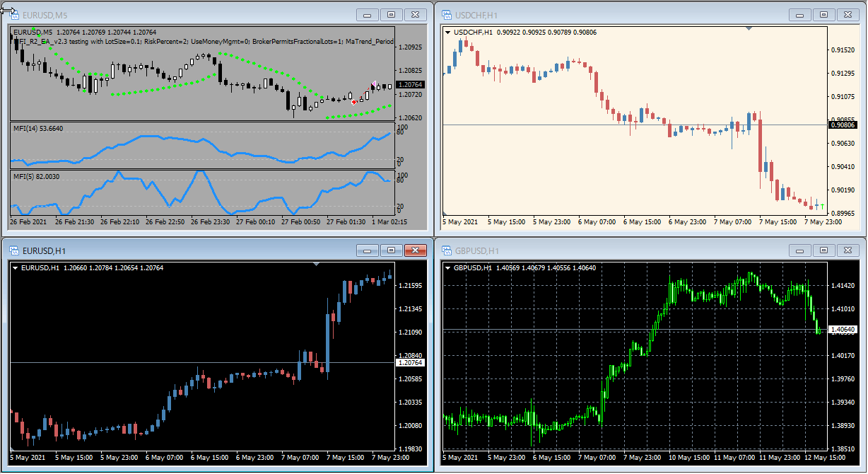
Task: Activate the USDCHF,H1 window title bar
Action: (601, 15)
